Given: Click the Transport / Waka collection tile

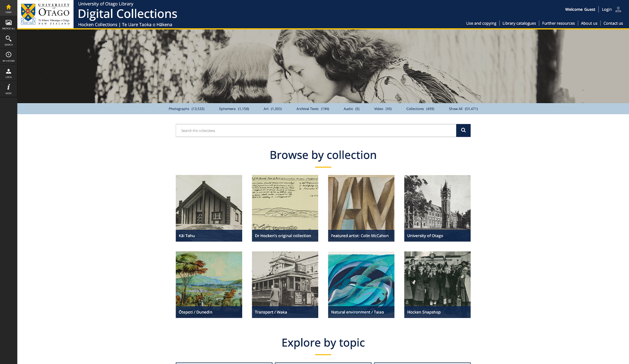Looking at the screenshot, I should 285,284.
